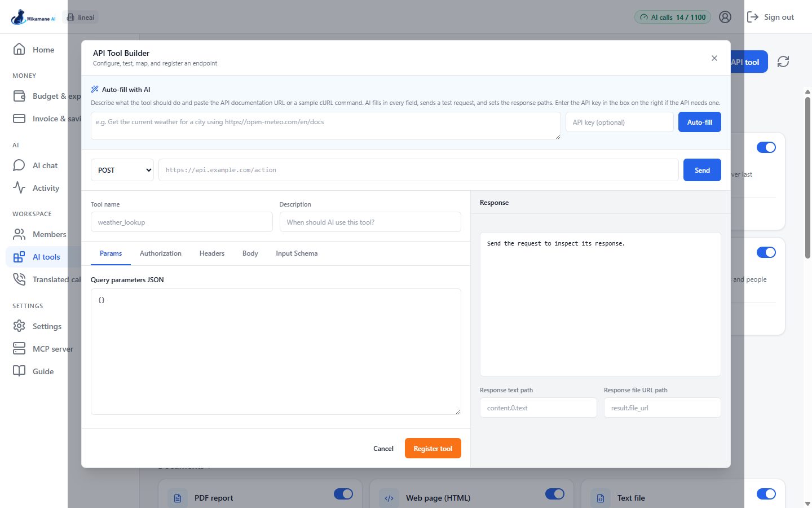Open the Settings gear icon

19,326
